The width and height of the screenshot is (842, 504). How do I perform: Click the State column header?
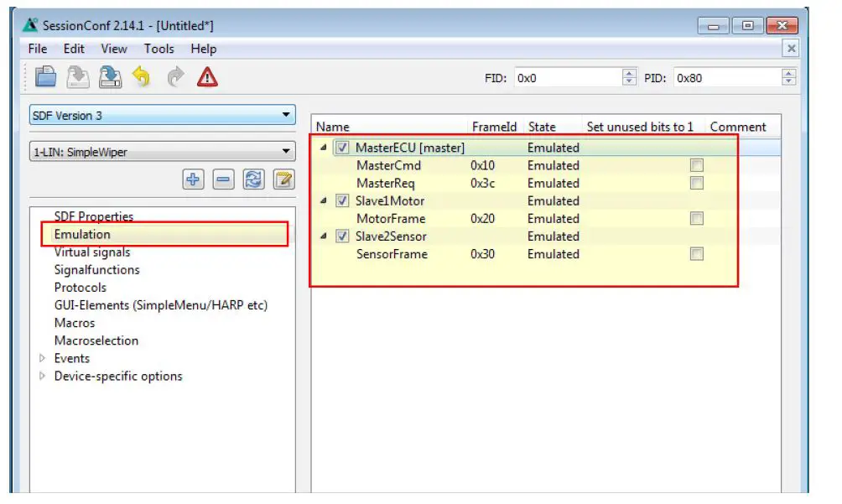tap(542, 127)
